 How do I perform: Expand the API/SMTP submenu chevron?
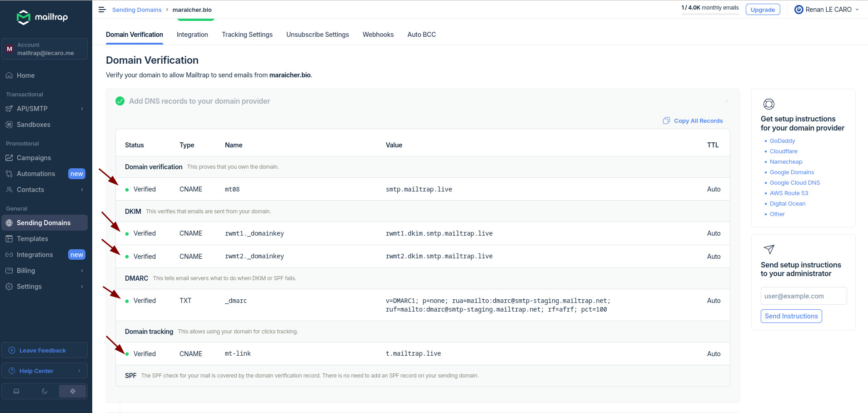tap(82, 109)
